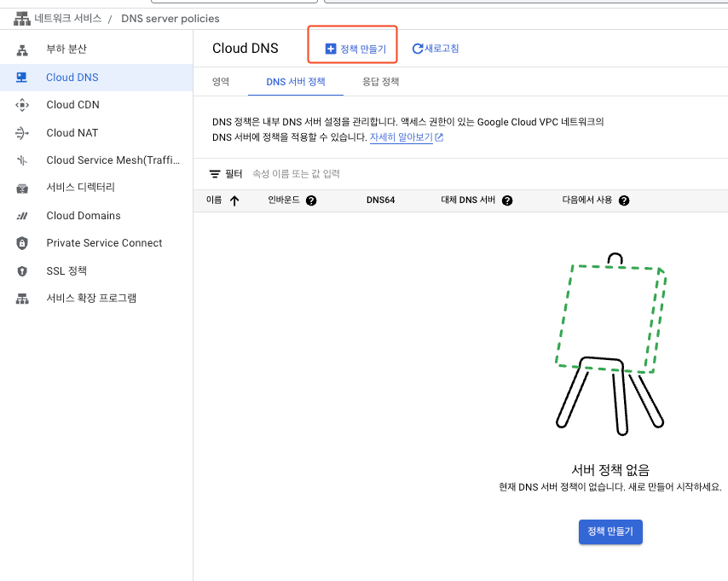Open Cloud Service Mesh(Traffi... item

pos(113,160)
